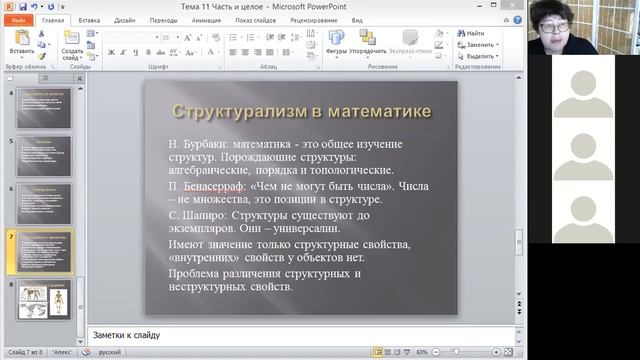Click the Copy icon in clipboard group

click(41, 45)
